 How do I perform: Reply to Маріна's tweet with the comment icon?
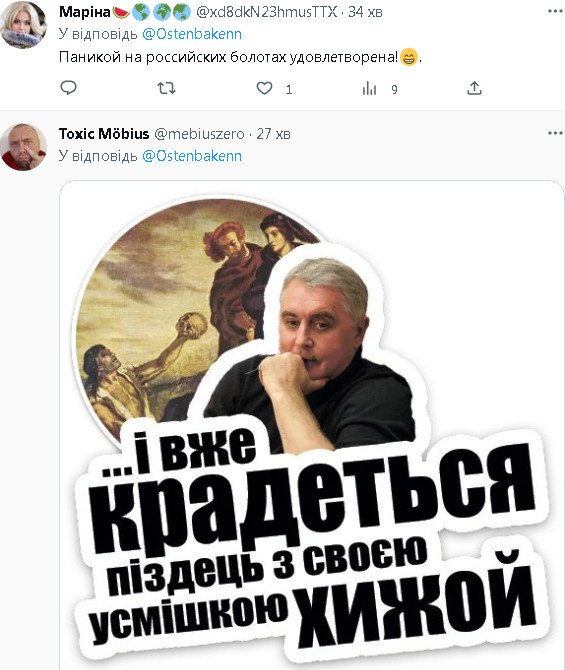[68, 88]
